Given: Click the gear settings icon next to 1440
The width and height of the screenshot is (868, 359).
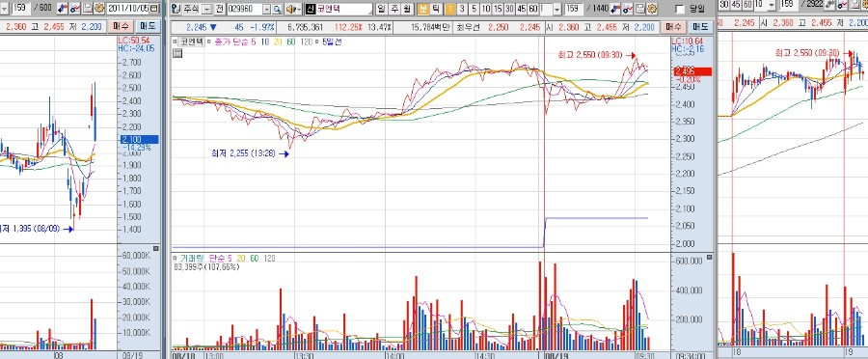Looking at the screenshot, I should tap(652, 10).
